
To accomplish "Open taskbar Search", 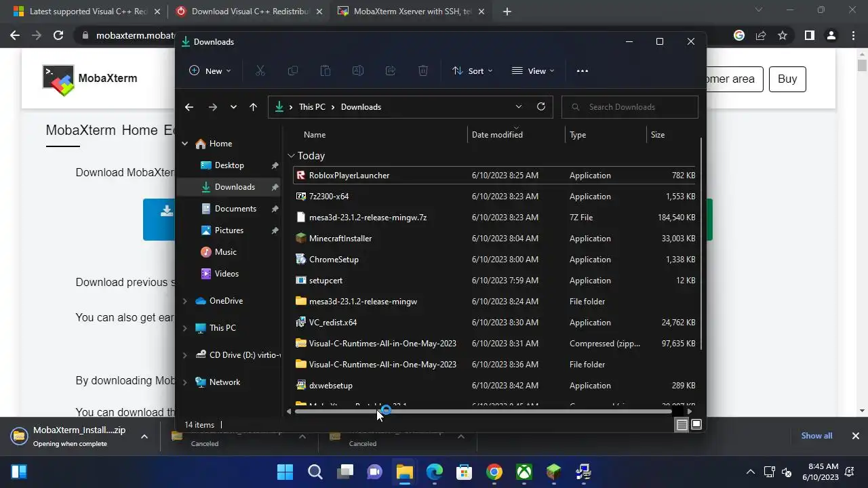I will [x=315, y=472].
